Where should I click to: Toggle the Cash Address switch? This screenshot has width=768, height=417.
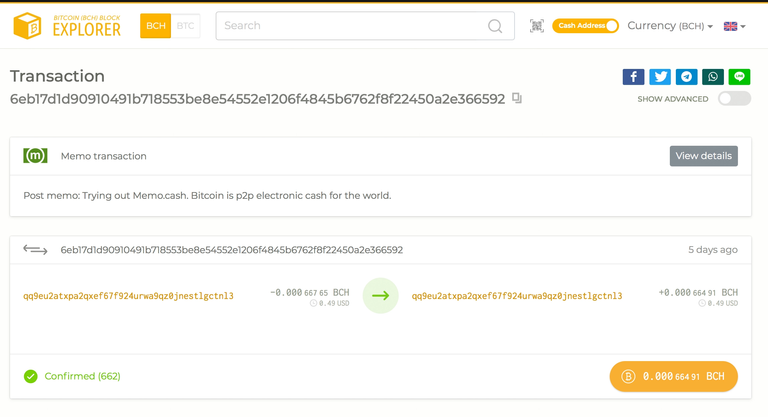586,26
